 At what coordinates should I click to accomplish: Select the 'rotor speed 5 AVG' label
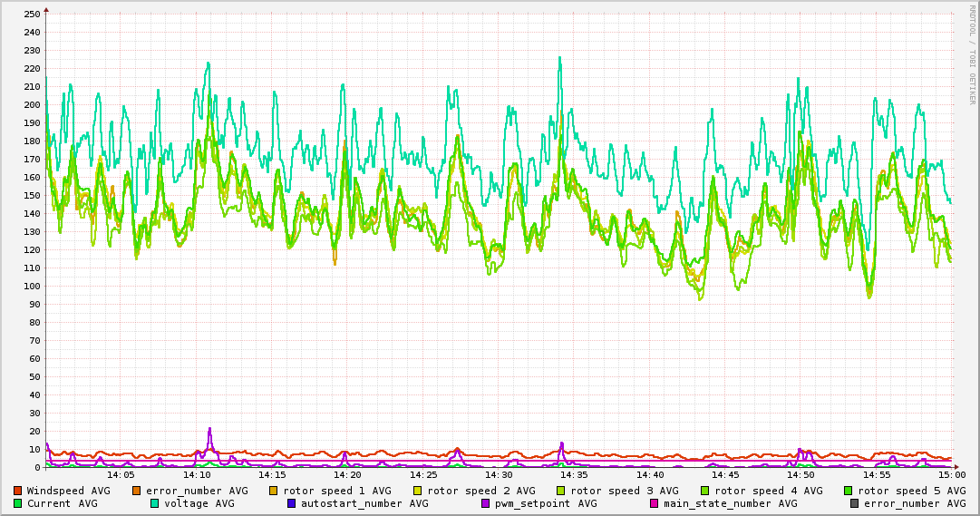coord(912,491)
